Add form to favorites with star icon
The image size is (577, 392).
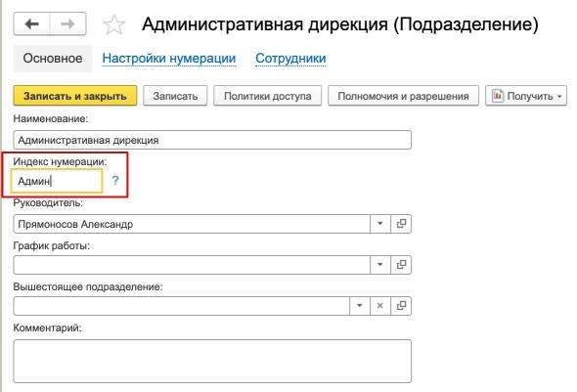pos(114,25)
